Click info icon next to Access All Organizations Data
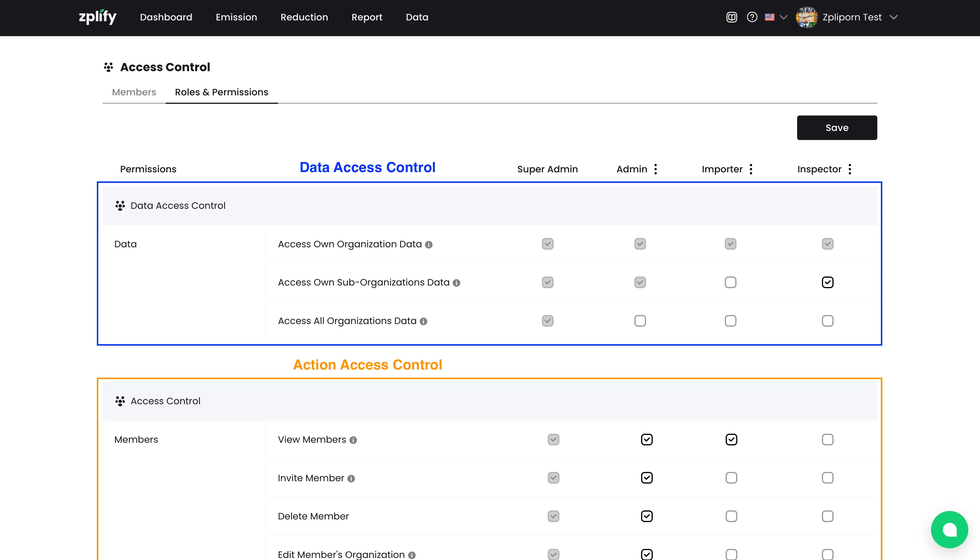The width and height of the screenshot is (980, 560). coord(423,321)
